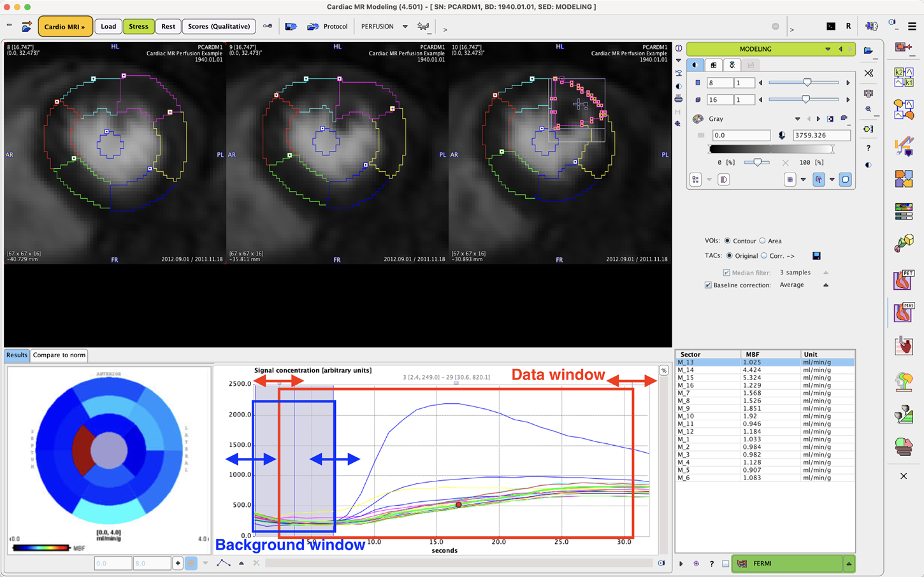Click the yellow tag measure icon
924x577 pixels.
[869, 129]
